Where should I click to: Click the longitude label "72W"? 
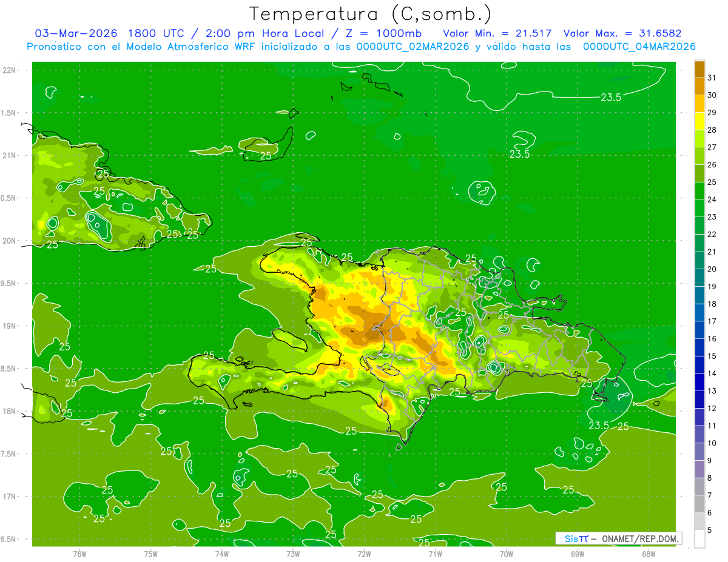tap(364, 554)
